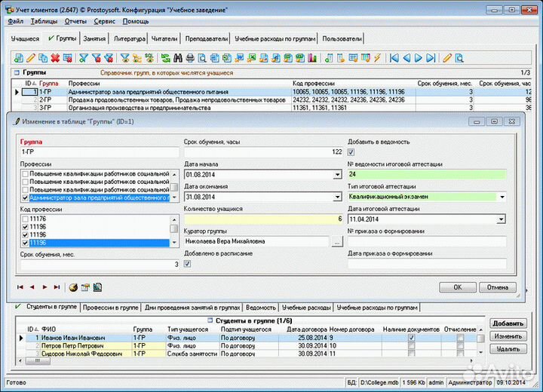Click the binoculars search icon in toolbar
The width and height of the screenshot is (543, 392).
coord(178,58)
